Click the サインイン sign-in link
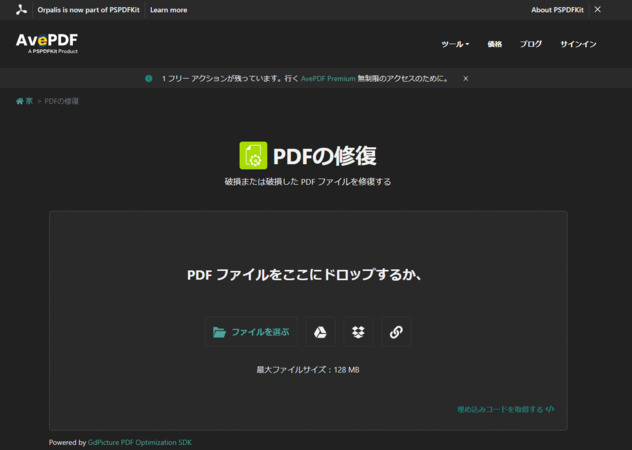The image size is (632, 450). coord(578,44)
